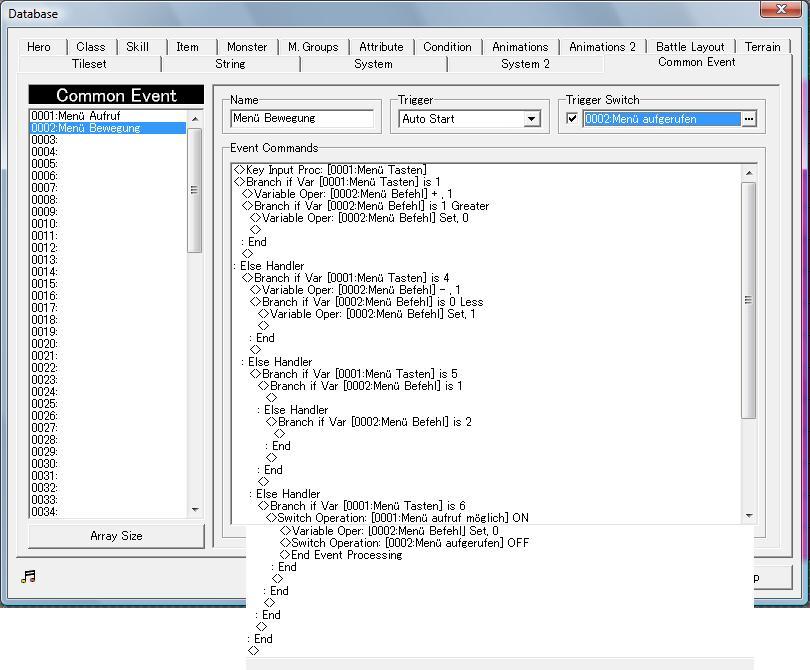This screenshot has height=670, width=810.
Task: Select line Branch if Var Menü Tasten is 4
Action: (346, 278)
